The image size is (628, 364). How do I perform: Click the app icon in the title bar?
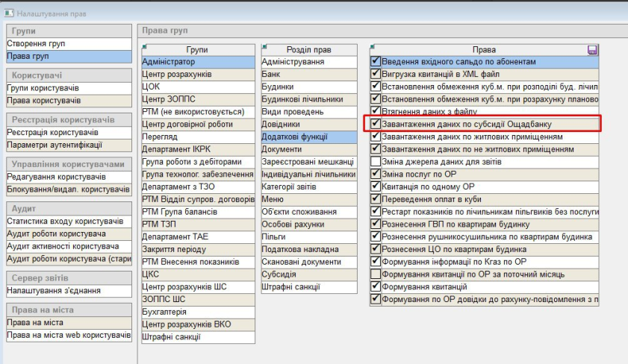[8, 13]
